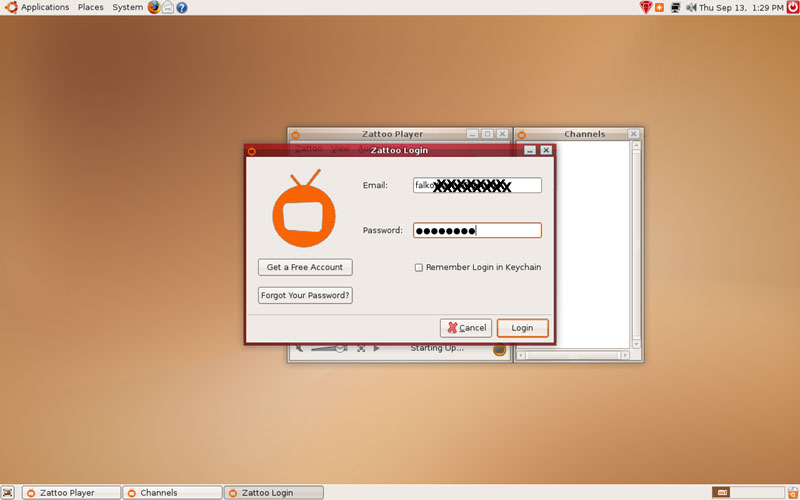
Task: Click the Ubuntu logo next to Applications
Action: (11, 7)
